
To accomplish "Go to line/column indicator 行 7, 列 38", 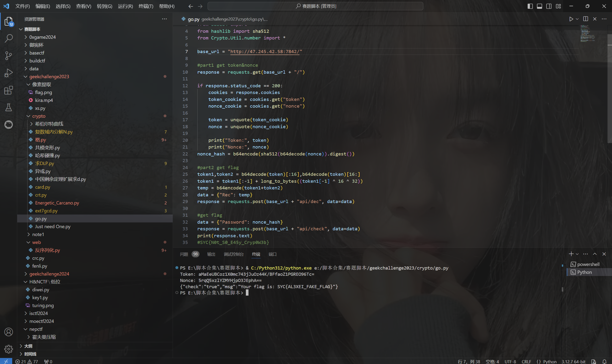I will point(469,361).
